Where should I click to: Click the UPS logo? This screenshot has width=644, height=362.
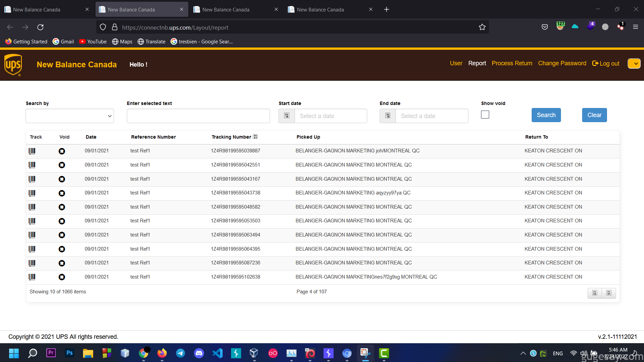pyautogui.click(x=13, y=65)
